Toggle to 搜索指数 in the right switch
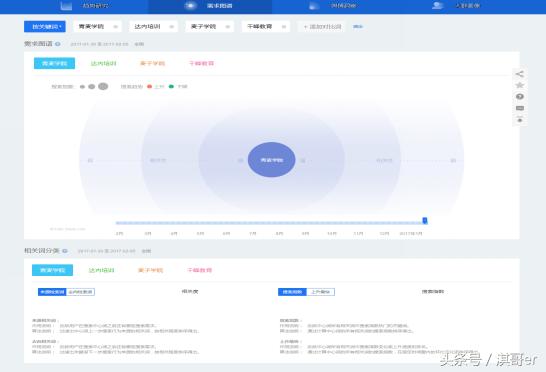The height and width of the screenshot is (372, 546). pos(292,292)
